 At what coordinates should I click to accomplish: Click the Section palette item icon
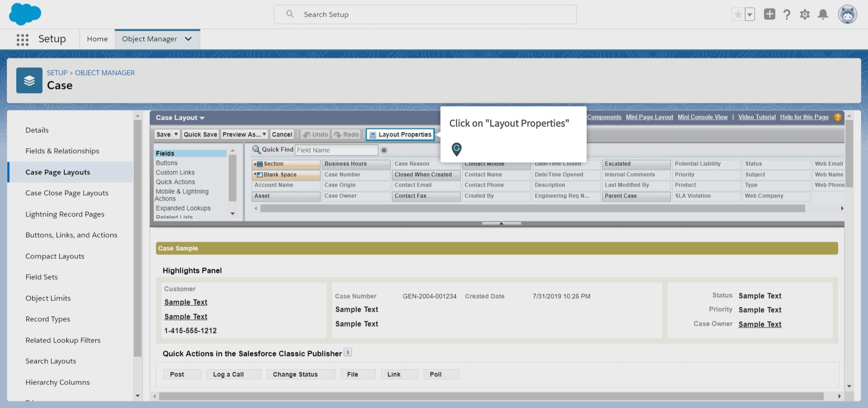258,164
